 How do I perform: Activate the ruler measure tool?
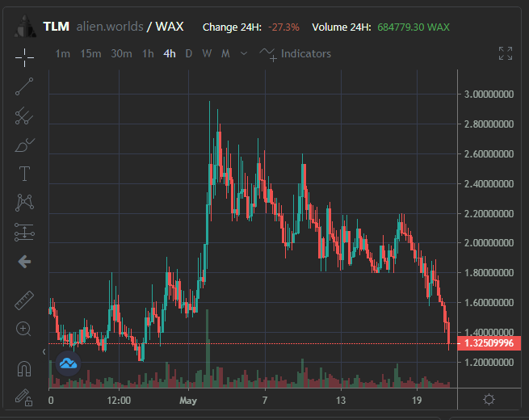pyautogui.click(x=24, y=300)
